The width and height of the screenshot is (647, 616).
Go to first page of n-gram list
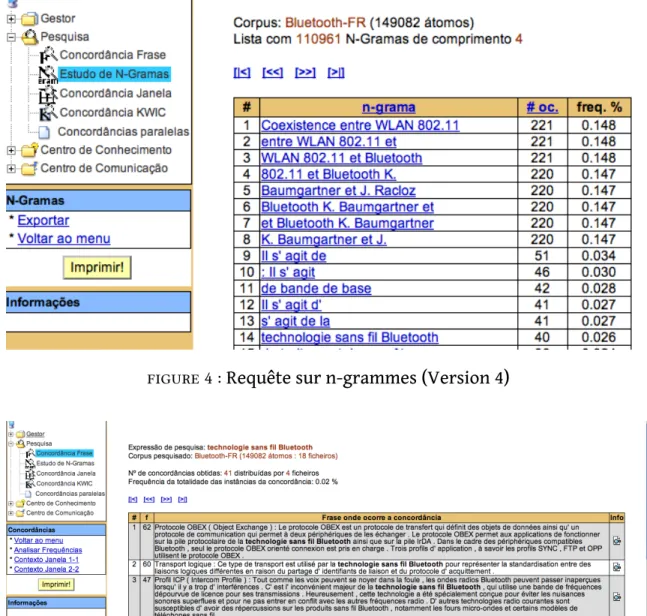point(242,73)
